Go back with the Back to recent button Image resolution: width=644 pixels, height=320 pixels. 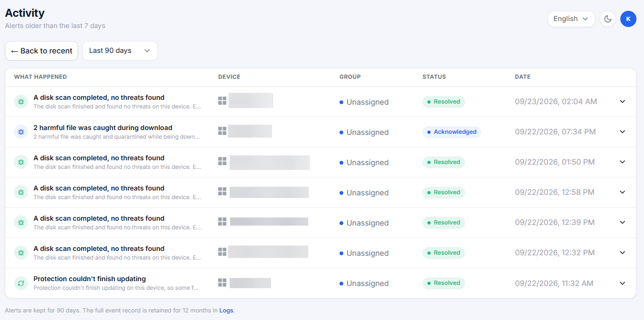41,51
